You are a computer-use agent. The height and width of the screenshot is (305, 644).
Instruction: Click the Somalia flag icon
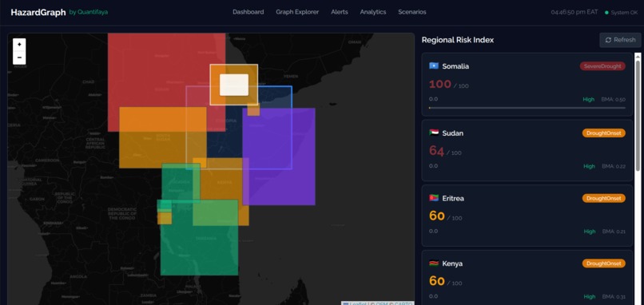[x=434, y=65]
